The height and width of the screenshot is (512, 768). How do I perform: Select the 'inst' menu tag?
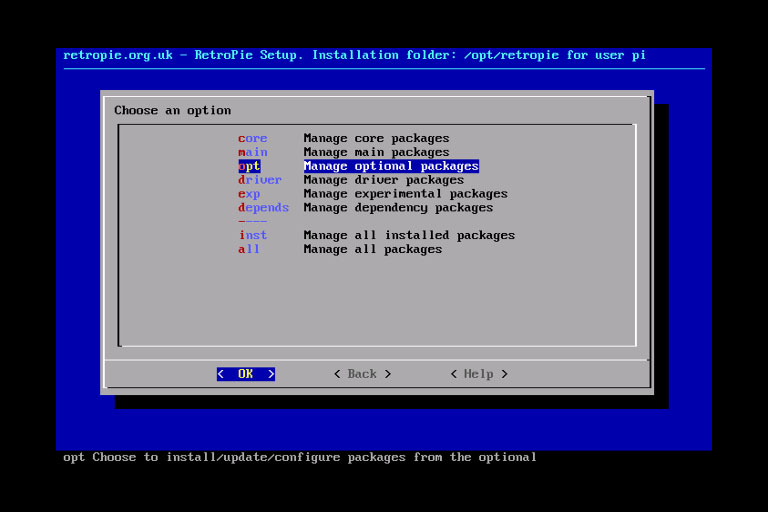[253, 235]
